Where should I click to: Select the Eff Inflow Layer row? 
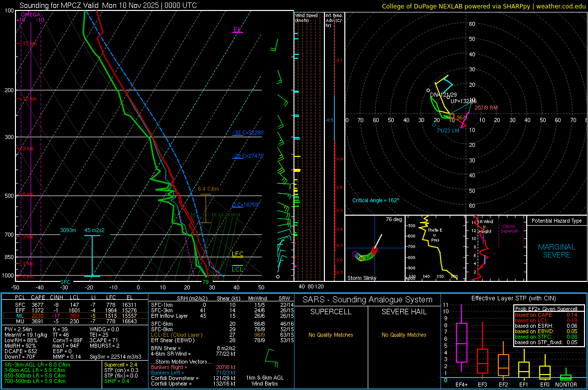(x=222, y=316)
